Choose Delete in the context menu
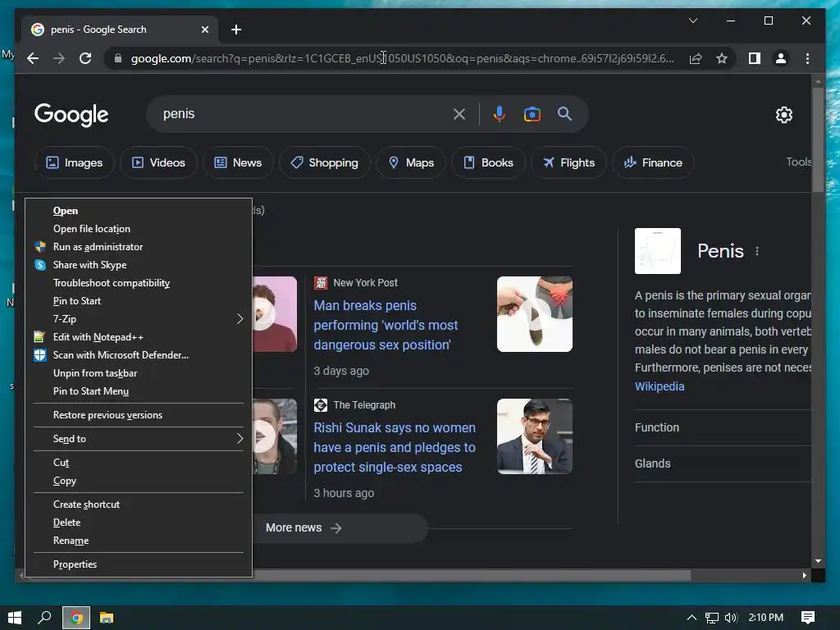Screen dimensions: 840x630 click(x=138, y=523)
